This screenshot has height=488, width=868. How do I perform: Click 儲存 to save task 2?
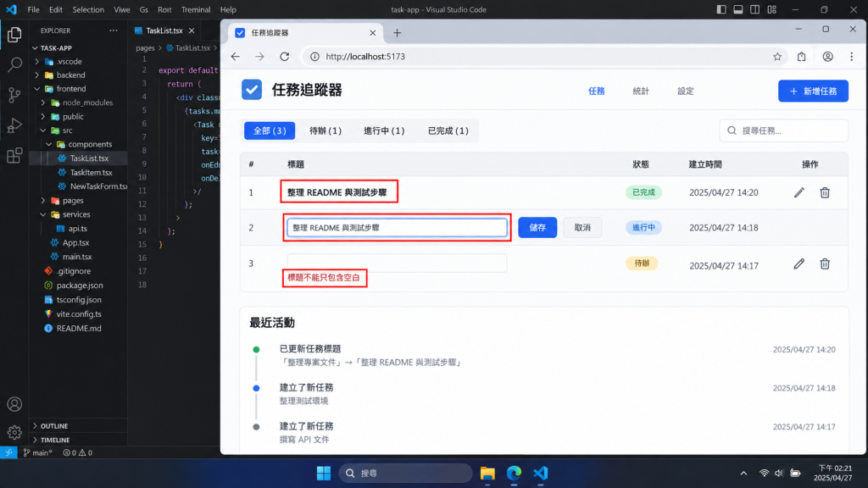(537, 227)
